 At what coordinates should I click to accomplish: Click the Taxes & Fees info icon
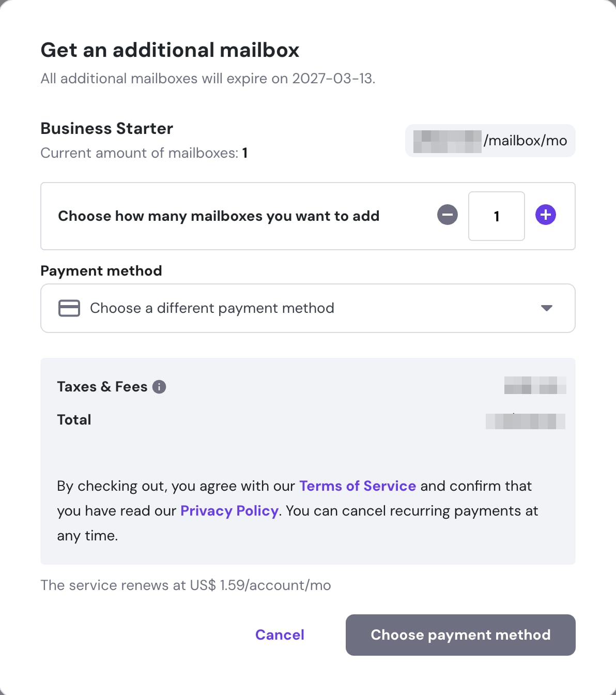point(159,387)
